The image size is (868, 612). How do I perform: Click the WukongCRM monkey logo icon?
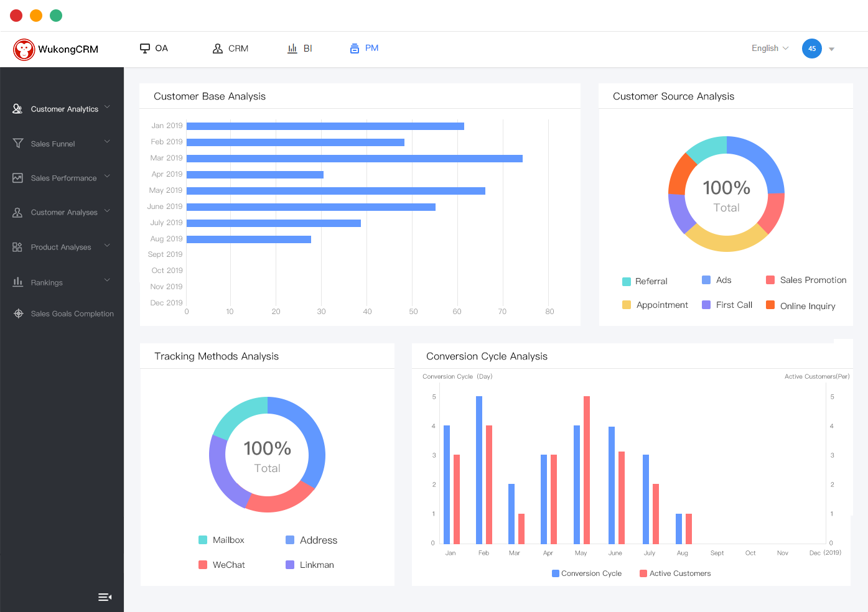click(24, 49)
